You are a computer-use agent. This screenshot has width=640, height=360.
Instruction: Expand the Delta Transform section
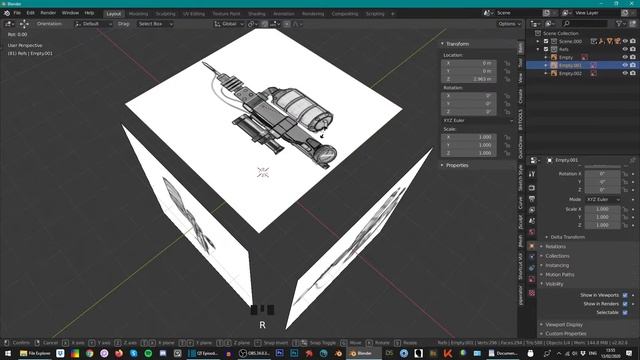(x=567, y=237)
